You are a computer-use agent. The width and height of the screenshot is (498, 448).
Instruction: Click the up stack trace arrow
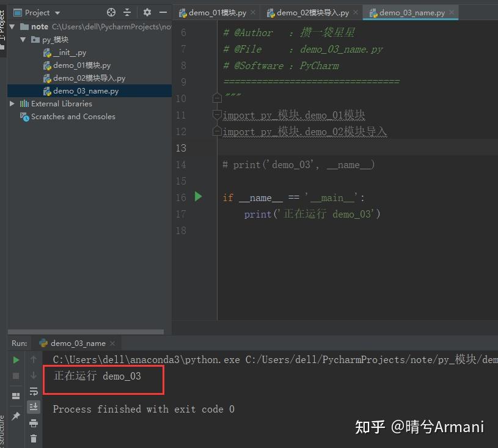[34, 360]
